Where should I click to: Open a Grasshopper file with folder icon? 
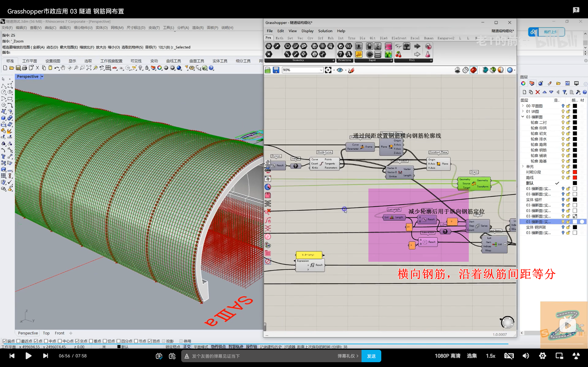(268, 70)
